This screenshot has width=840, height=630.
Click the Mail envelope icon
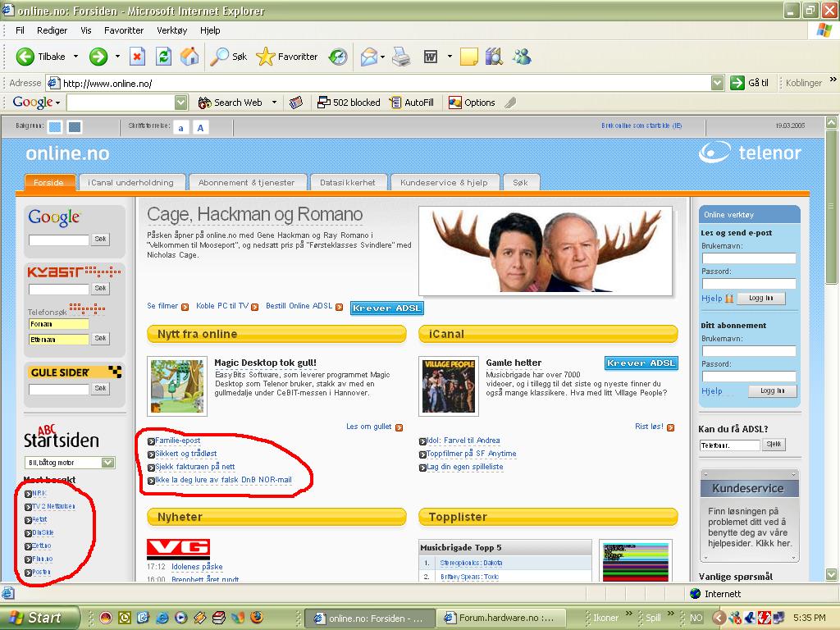point(369,57)
